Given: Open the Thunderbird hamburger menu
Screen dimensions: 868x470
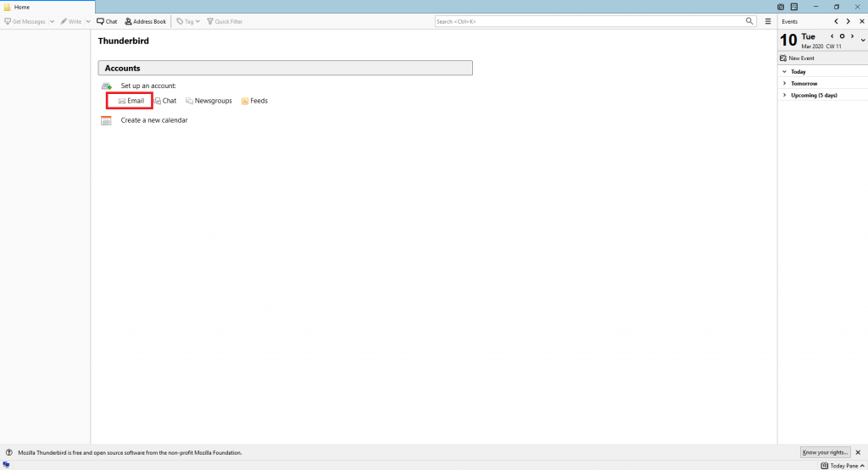Looking at the screenshot, I should click(x=768, y=21).
